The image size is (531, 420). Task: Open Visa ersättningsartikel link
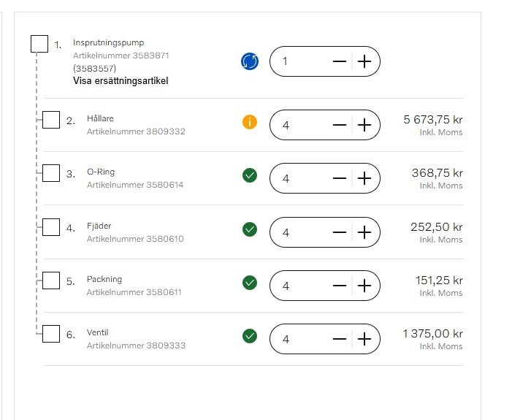click(121, 81)
